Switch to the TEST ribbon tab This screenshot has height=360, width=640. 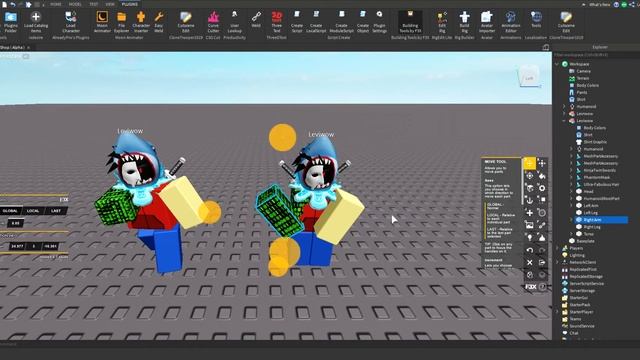(94, 4)
